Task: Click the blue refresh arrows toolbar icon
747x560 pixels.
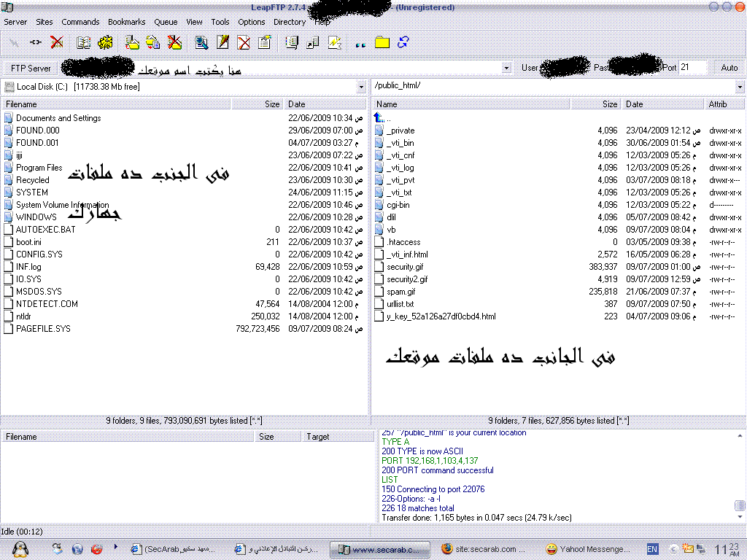Action: coord(403,42)
